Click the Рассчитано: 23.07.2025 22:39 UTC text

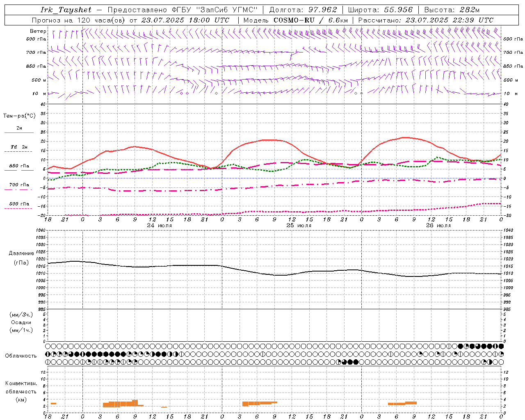426,20
